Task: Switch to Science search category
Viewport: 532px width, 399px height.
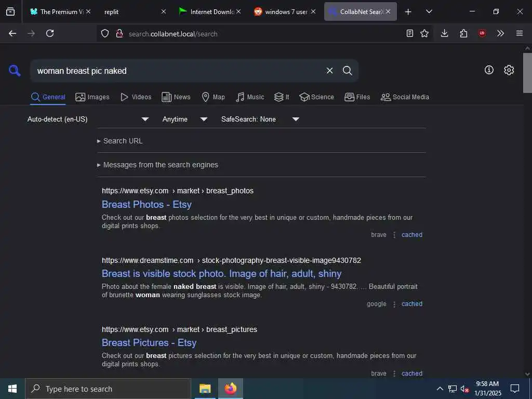Action: (x=317, y=97)
